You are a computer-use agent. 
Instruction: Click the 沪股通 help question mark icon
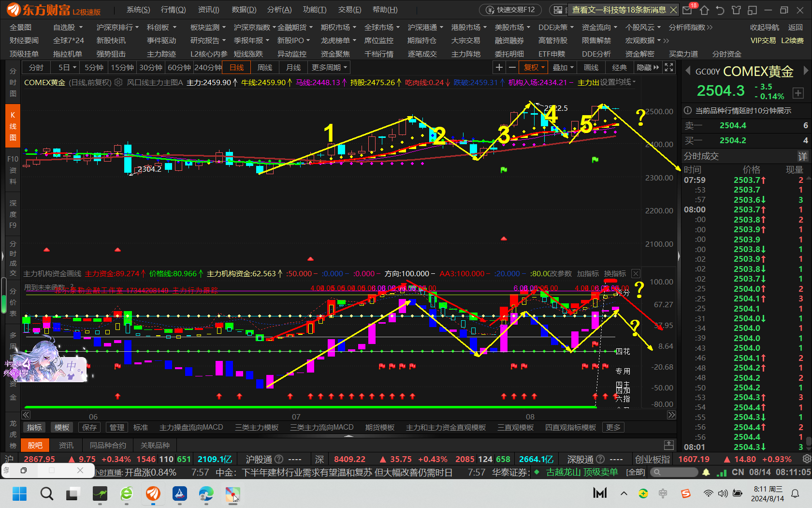tap(279, 459)
